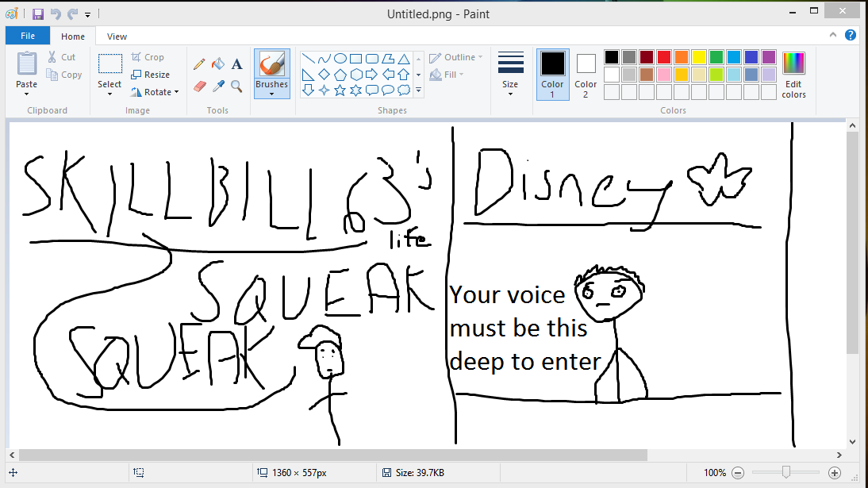This screenshot has width=868, height=488.
Task: Choose the Hexagon shape
Action: click(356, 75)
